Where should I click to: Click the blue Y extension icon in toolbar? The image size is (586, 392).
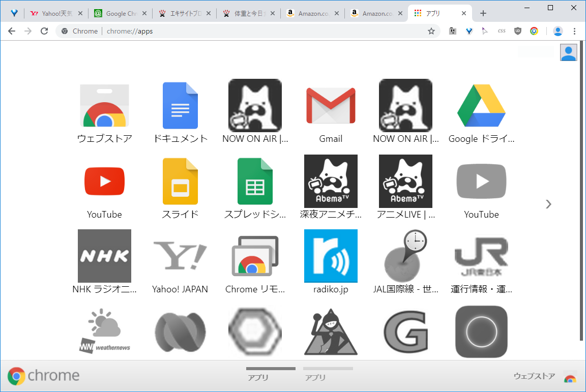[x=469, y=31]
